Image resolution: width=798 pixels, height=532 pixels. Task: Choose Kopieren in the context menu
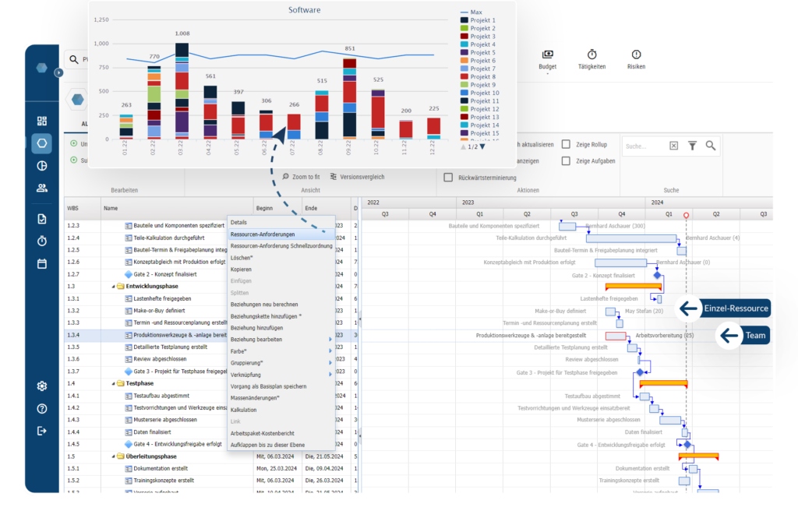tap(241, 269)
